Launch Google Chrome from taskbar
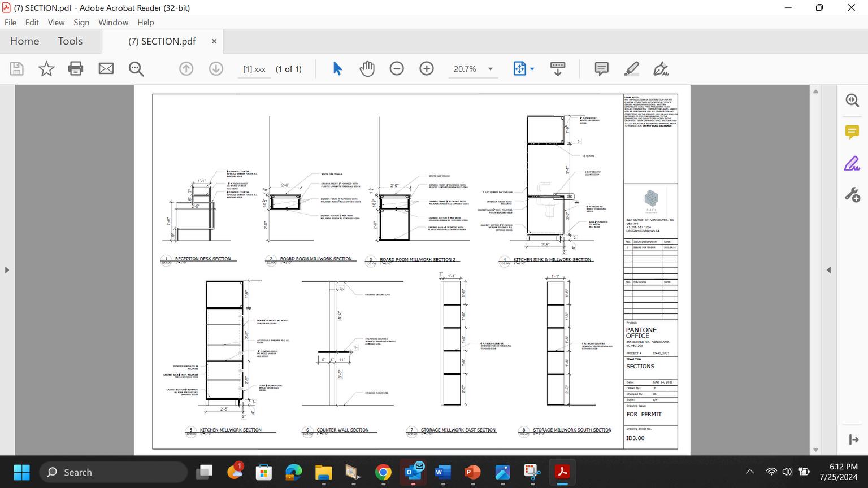Image resolution: width=868 pixels, height=488 pixels. click(383, 472)
